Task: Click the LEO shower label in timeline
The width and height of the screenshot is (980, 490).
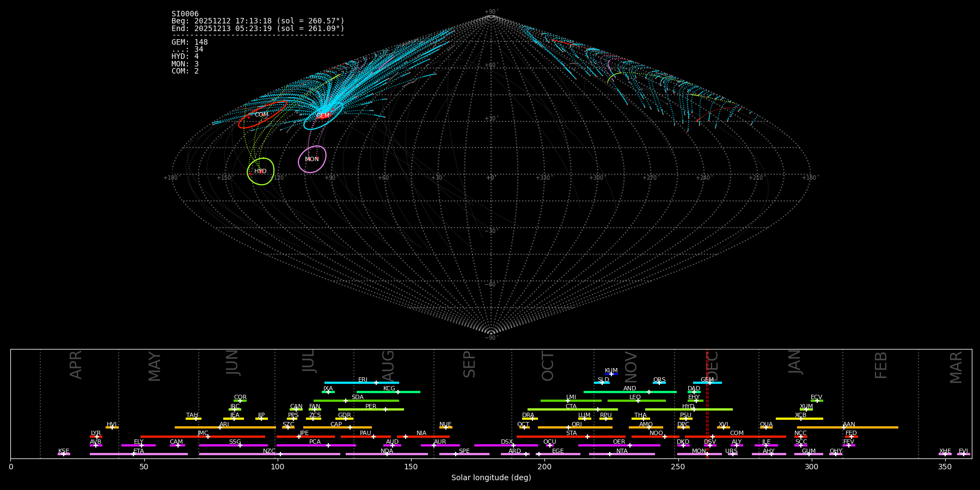Action: 635,397
